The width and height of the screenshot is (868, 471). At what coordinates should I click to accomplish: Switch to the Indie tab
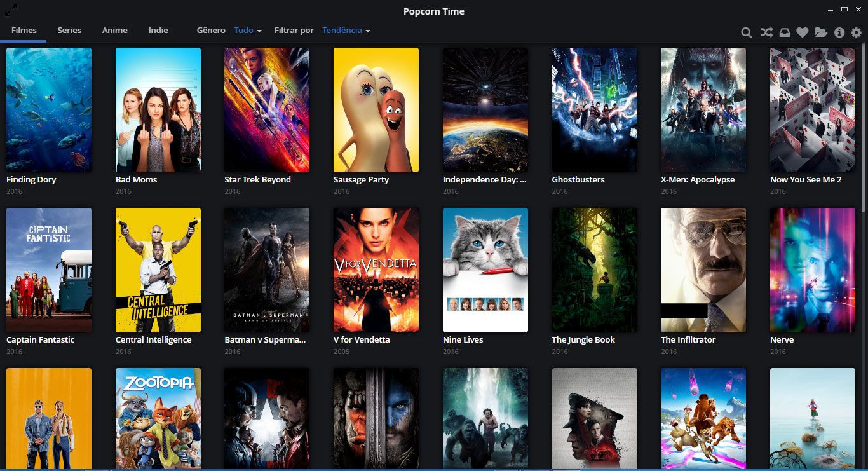click(x=158, y=30)
